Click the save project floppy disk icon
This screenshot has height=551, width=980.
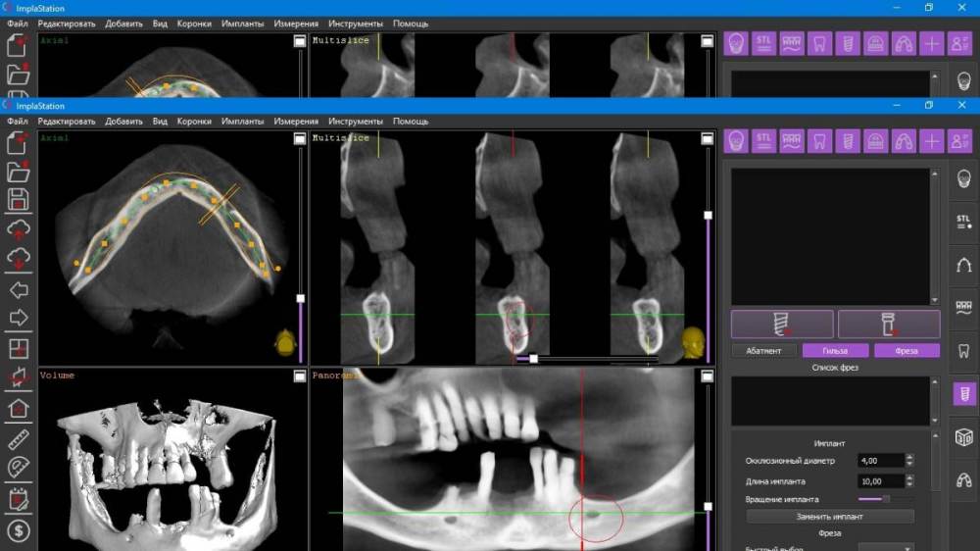pyautogui.click(x=18, y=200)
